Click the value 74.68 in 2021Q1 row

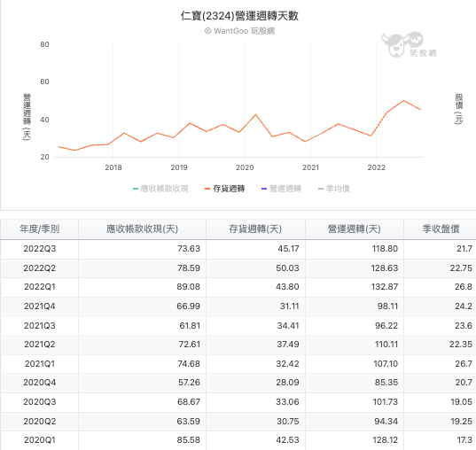point(189,364)
